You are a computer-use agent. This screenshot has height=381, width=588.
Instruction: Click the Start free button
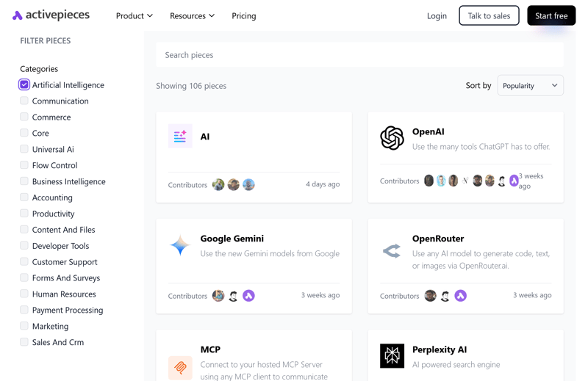pyautogui.click(x=551, y=15)
